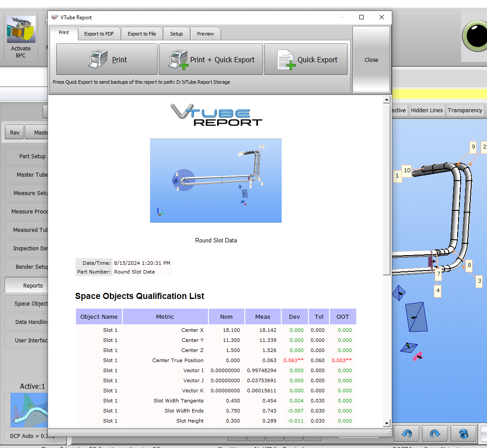The image size is (487, 448).
Task: Click point label 9 in viewport
Action: (473, 147)
